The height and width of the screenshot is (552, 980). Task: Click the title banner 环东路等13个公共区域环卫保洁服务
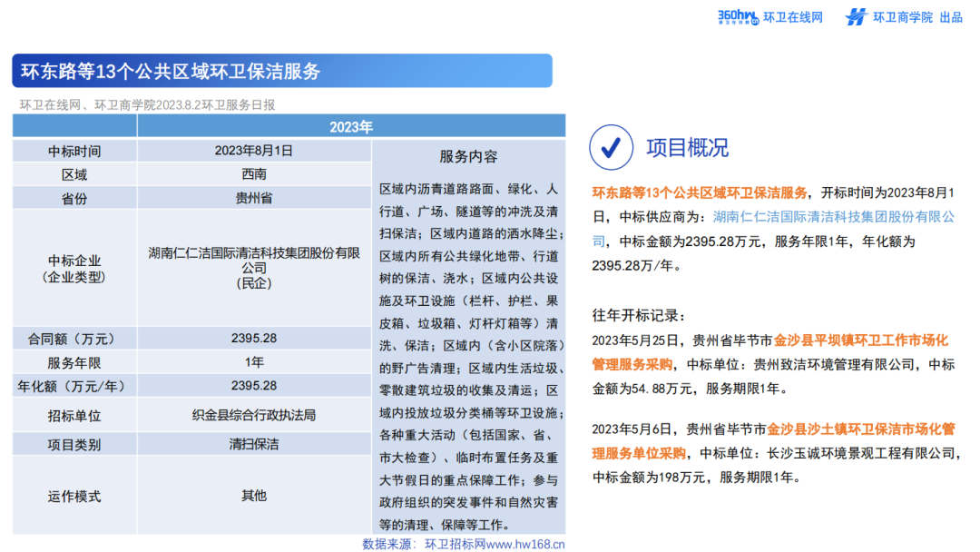282,71
